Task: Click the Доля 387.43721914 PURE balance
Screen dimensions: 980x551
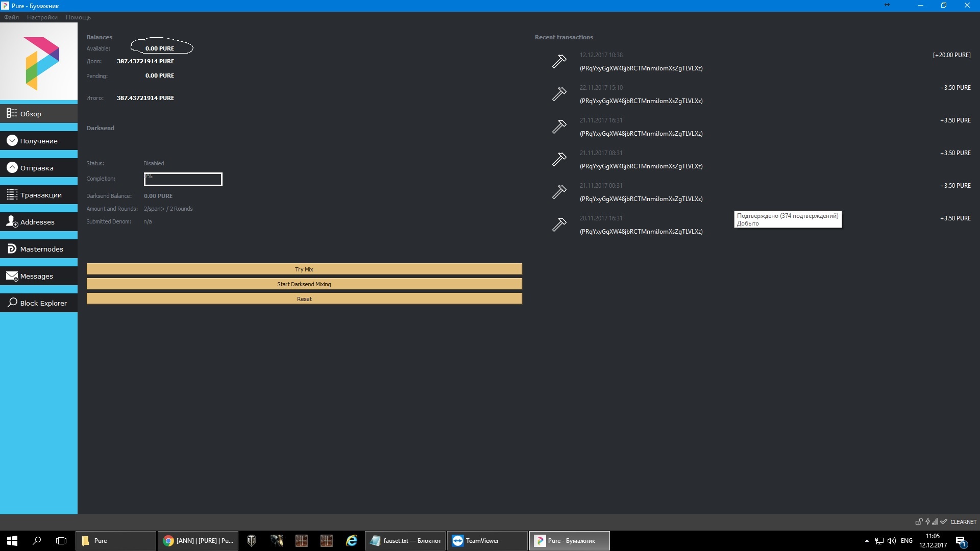Action: pyautogui.click(x=145, y=61)
